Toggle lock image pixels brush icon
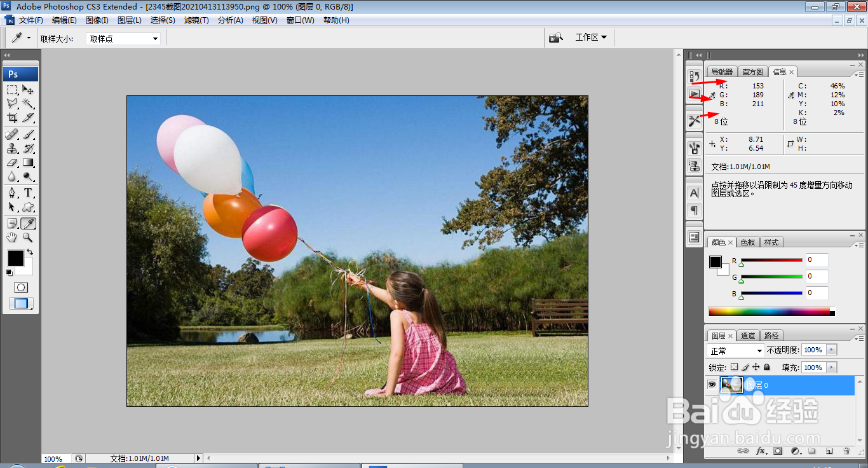This screenshot has height=468, width=868. point(745,368)
